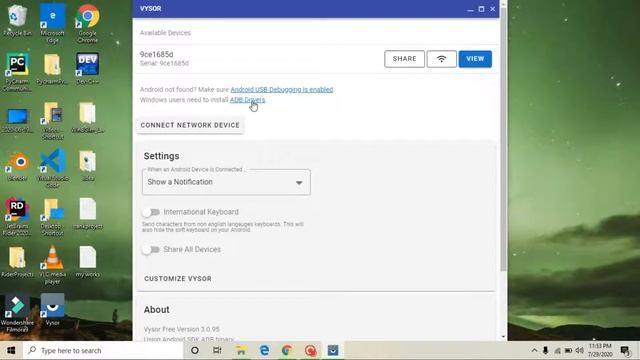The width and height of the screenshot is (640, 360).
Task: Toggle the Share All Devices switch
Action: point(151,250)
